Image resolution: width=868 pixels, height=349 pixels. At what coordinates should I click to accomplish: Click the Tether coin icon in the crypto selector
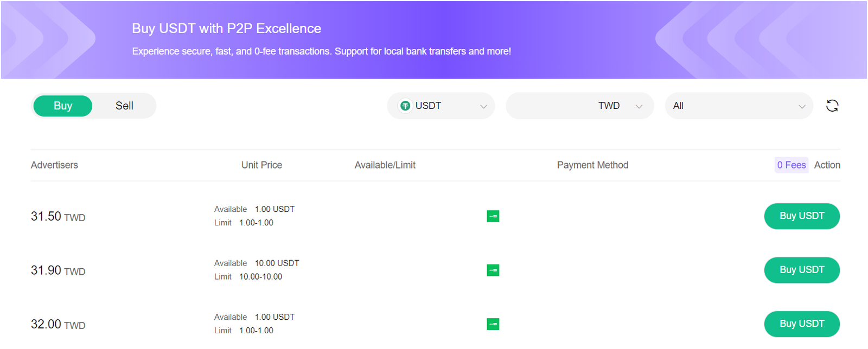click(x=405, y=106)
